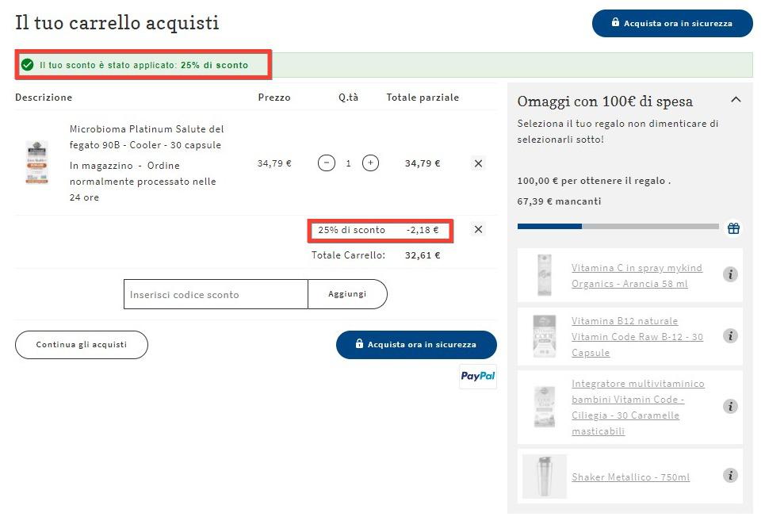Show info for Shaker Metallico
765x532 pixels.
(x=730, y=476)
